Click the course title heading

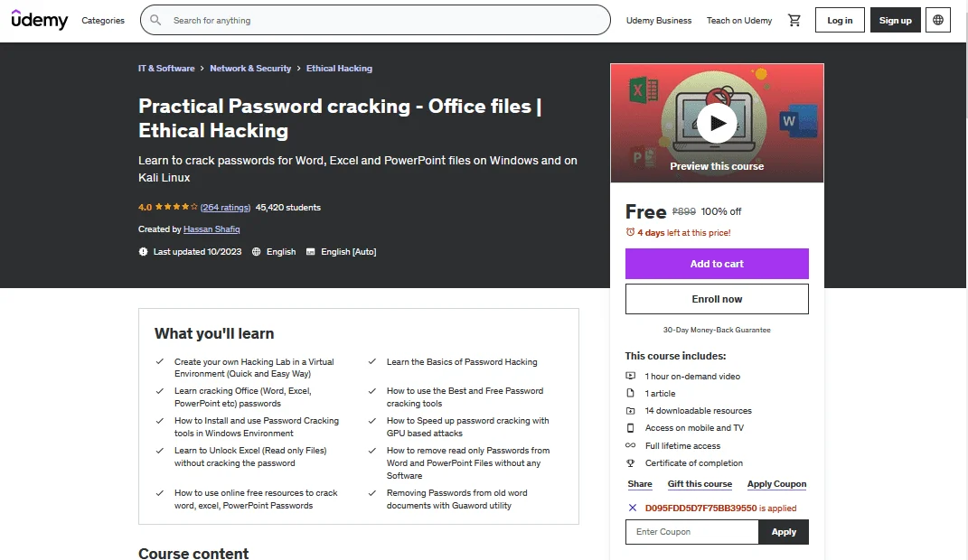pyautogui.click(x=340, y=118)
